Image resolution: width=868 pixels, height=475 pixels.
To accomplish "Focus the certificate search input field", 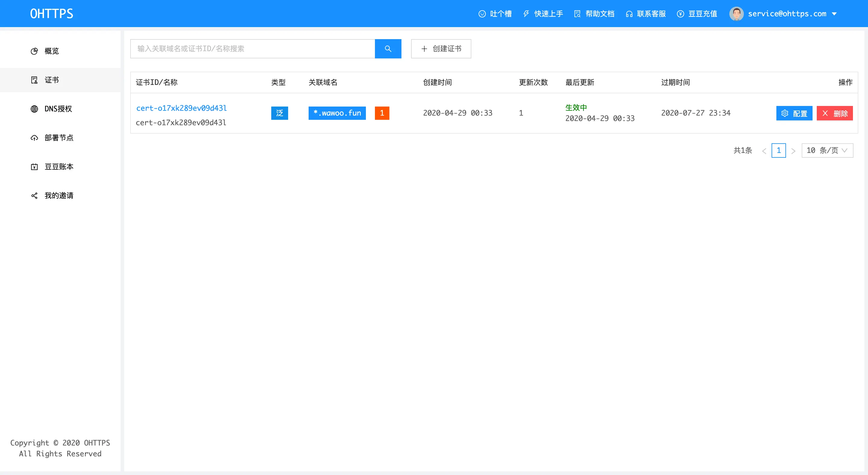I will (x=252, y=49).
